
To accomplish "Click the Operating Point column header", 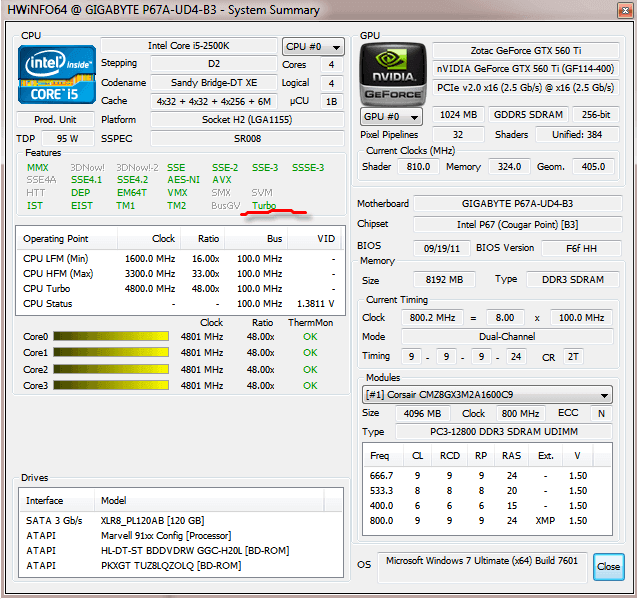I will pos(67,239).
